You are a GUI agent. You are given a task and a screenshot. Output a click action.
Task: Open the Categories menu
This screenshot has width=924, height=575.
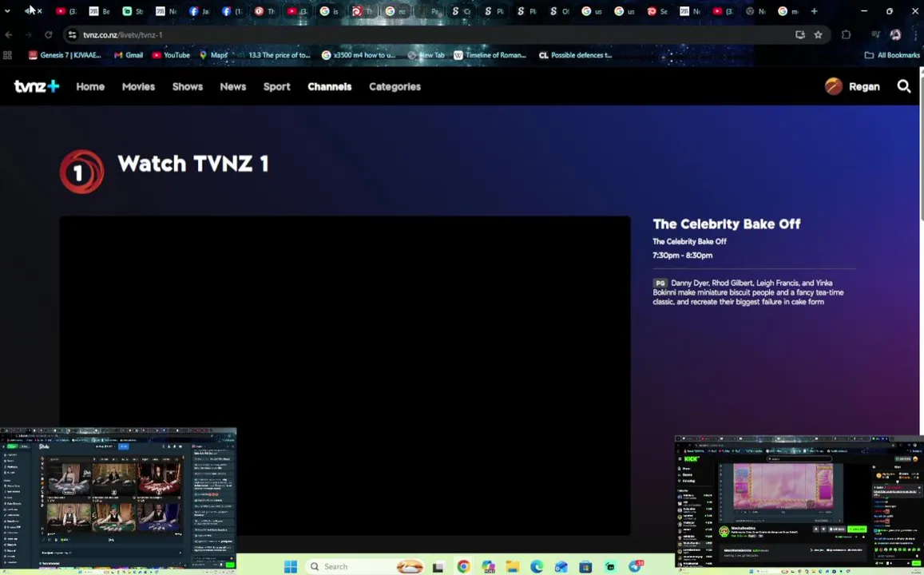pos(395,86)
